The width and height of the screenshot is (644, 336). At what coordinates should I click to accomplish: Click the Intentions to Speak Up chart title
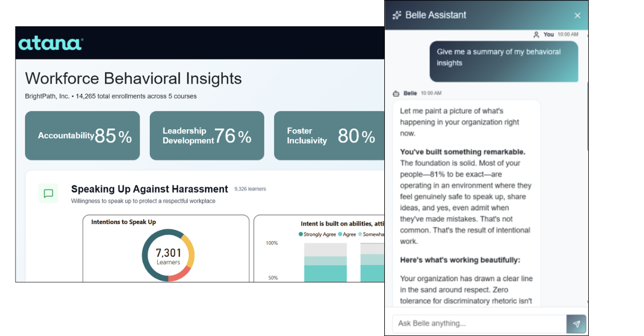coord(123,222)
